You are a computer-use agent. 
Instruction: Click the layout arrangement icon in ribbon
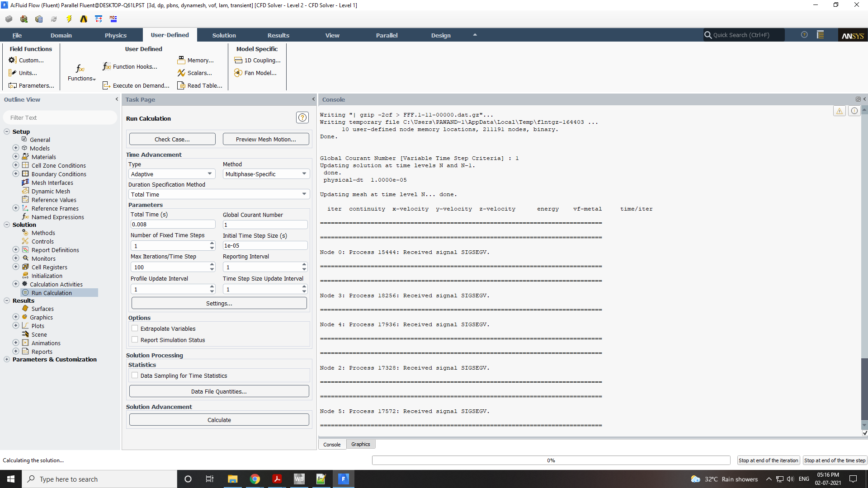pos(820,35)
